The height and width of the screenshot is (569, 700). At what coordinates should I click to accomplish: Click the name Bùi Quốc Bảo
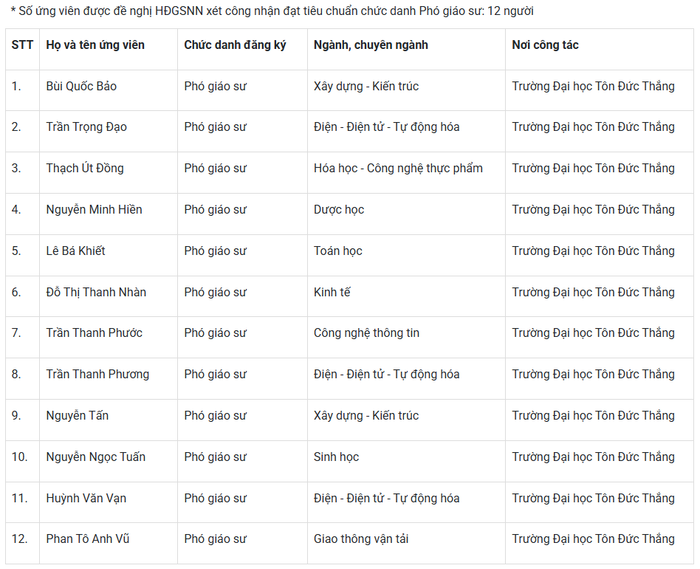point(81,86)
